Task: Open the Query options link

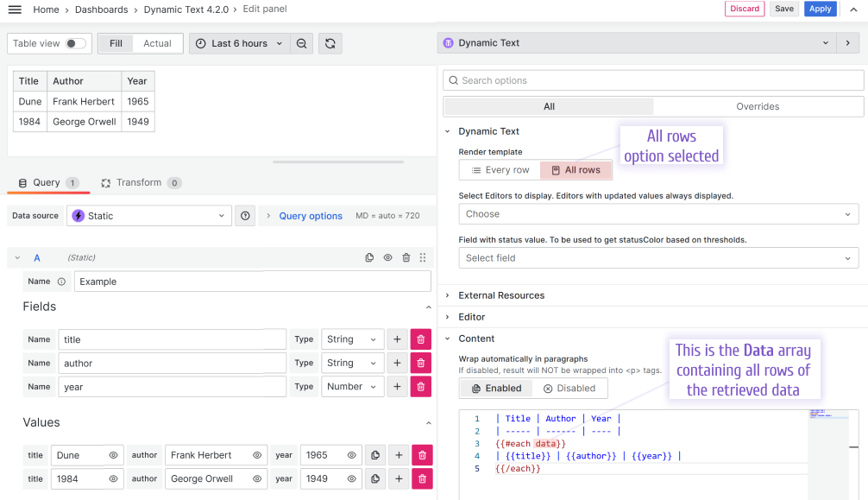Action: tap(310, 215)
